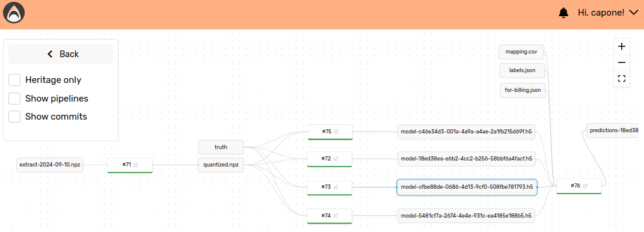Open external link icon on #73
The image size is (644, 232).
pos(336,187)
